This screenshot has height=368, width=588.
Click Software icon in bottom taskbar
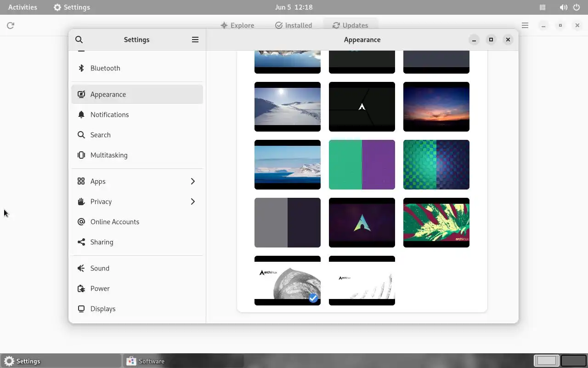tap(131, 361)
